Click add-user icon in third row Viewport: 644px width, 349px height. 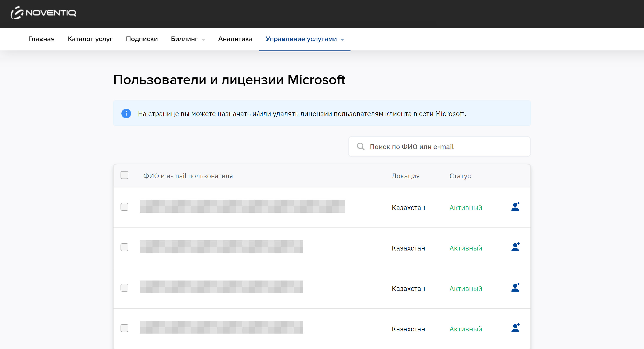point(515,288)
